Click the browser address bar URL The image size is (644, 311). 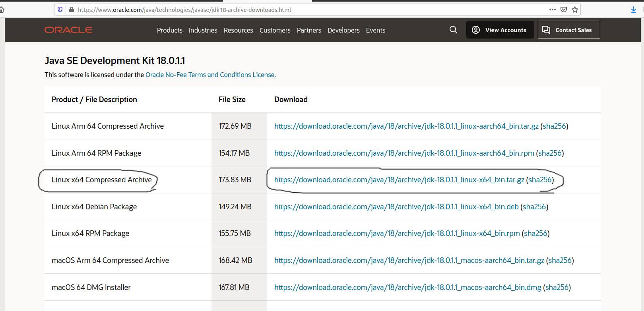(184, 10)
